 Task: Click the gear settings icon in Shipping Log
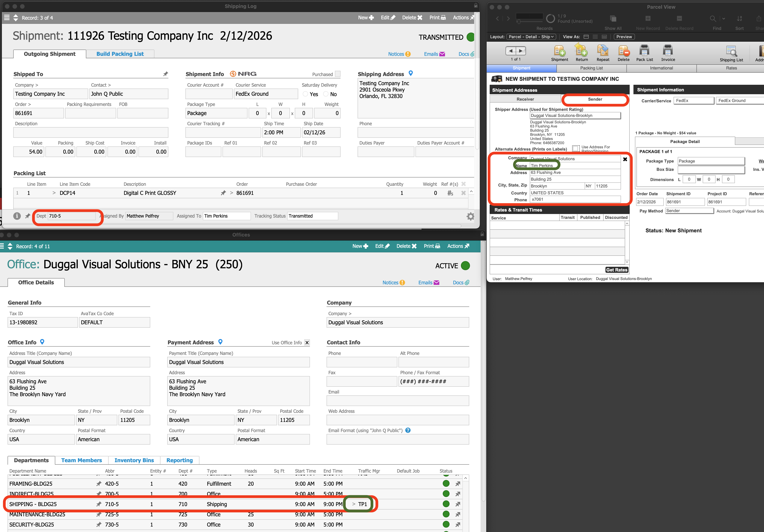[x=470, y=217]
